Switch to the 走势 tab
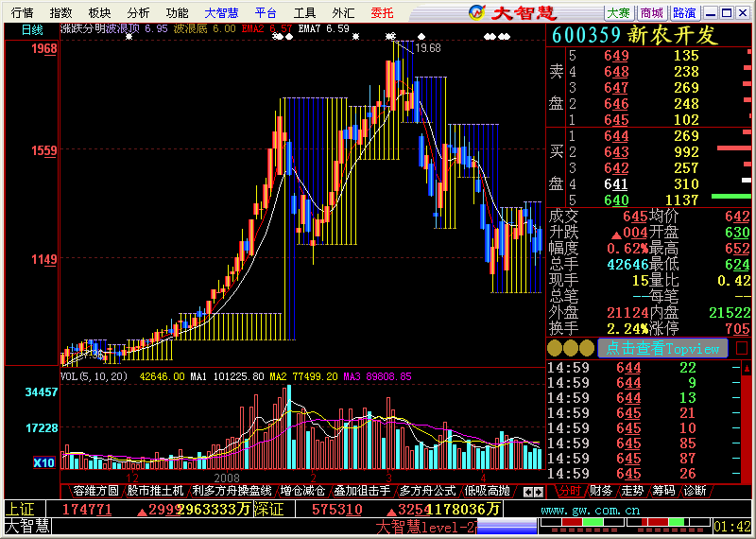Screen dimensions: 756x539 [632, 491]
